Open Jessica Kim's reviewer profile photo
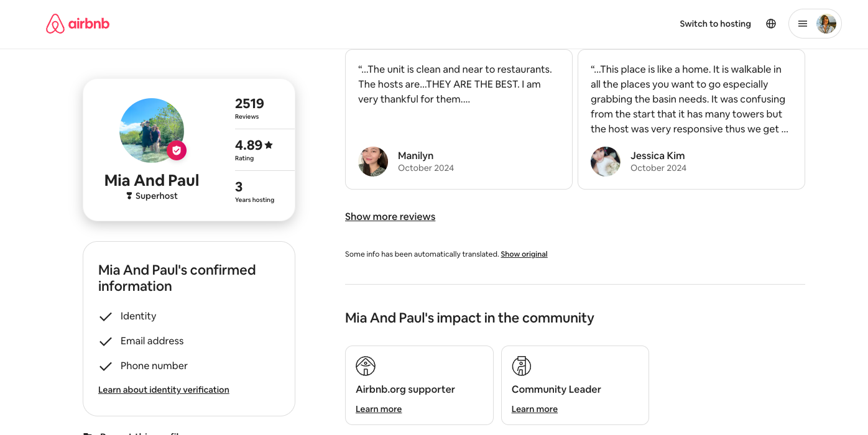 coord(606,162)
